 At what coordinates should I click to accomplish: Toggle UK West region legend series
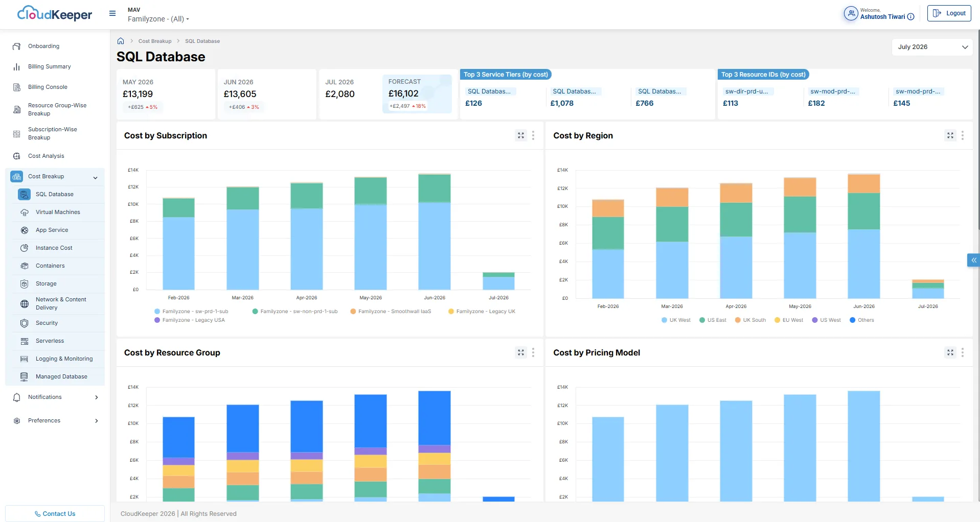(x=676, y=320)
